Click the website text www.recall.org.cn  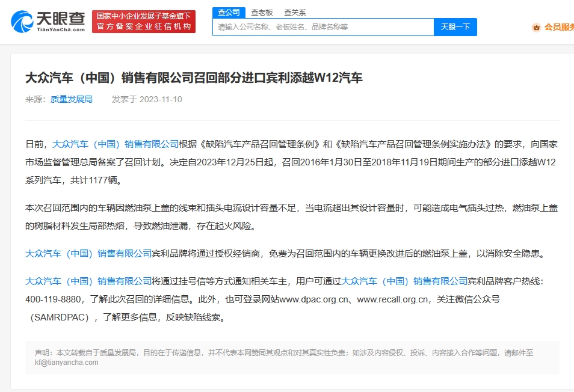[x=392, y=299]
